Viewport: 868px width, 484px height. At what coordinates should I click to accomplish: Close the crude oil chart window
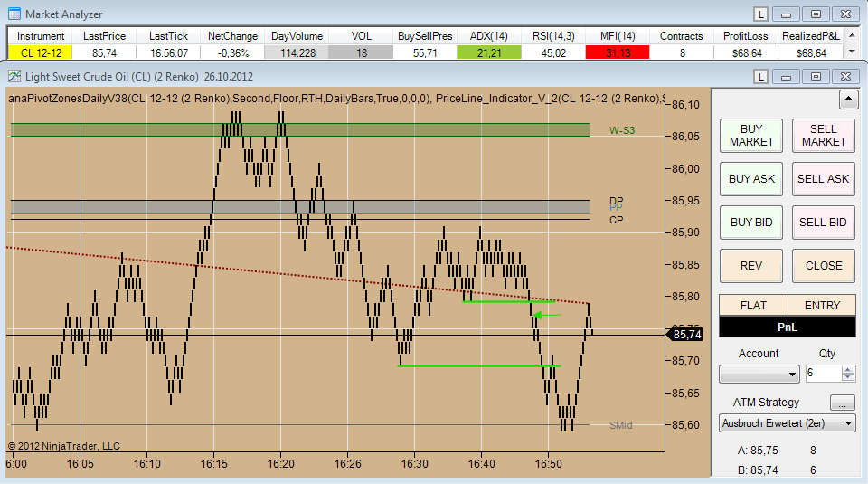coord(845,76)
